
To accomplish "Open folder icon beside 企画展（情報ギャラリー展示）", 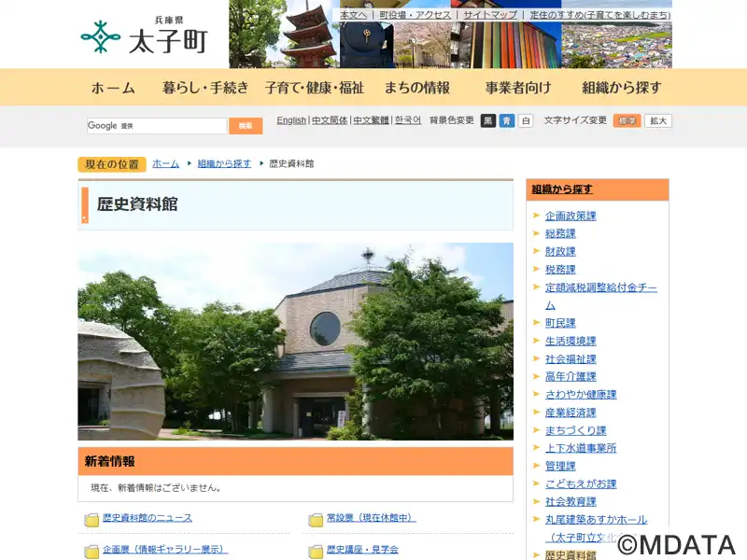I will point(92,552).
